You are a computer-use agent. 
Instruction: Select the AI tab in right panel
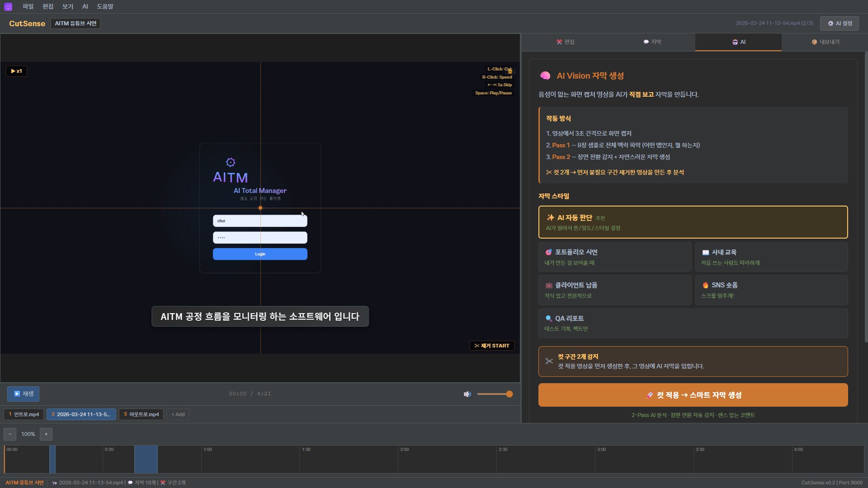(x=738, y=42)
